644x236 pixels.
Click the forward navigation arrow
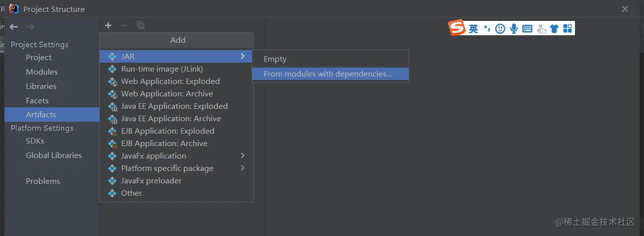30,27
